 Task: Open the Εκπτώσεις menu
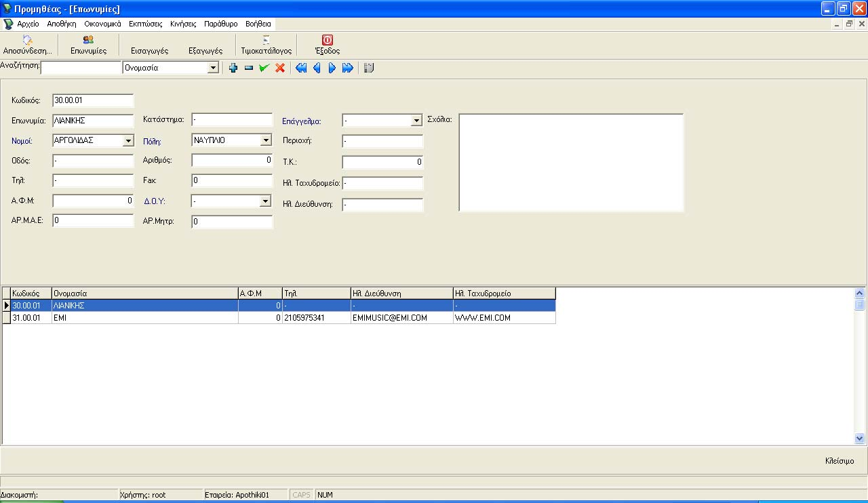coord(146,24)
